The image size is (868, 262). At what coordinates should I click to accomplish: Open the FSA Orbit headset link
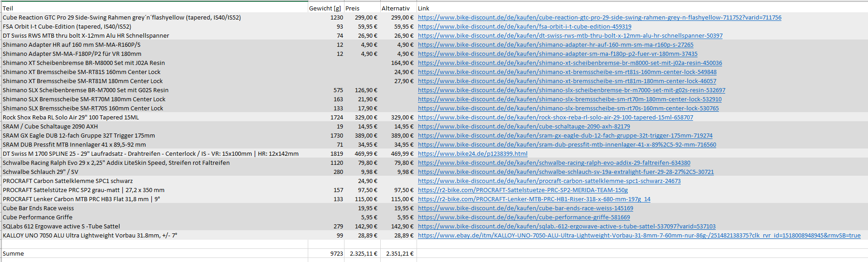(524, 27)
